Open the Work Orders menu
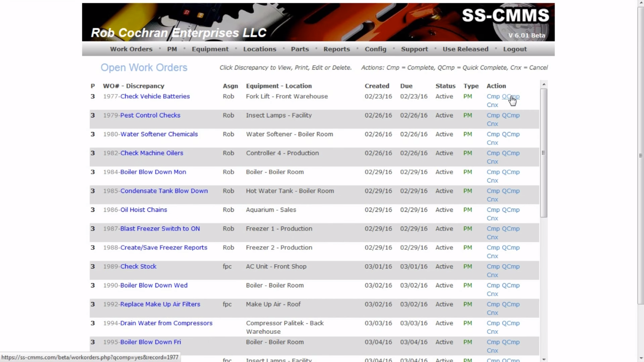This screenshot has width=644, height=362. pyautogui.click(x=131, y=49)
